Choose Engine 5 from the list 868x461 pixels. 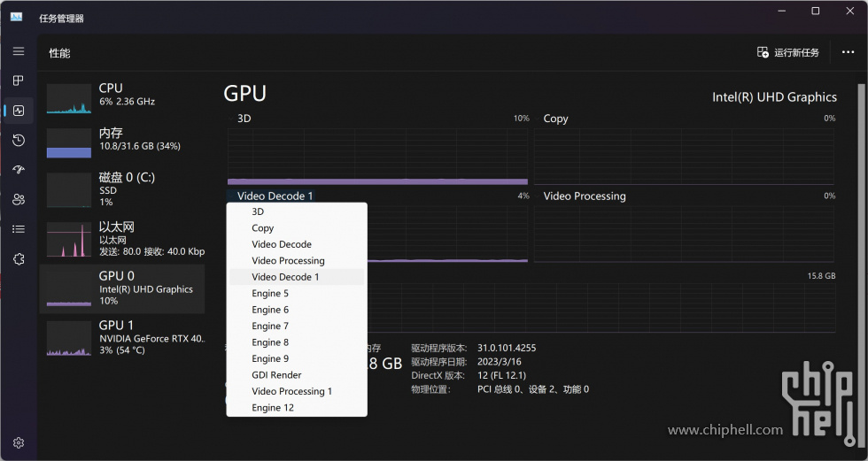[x=297, y=293]
